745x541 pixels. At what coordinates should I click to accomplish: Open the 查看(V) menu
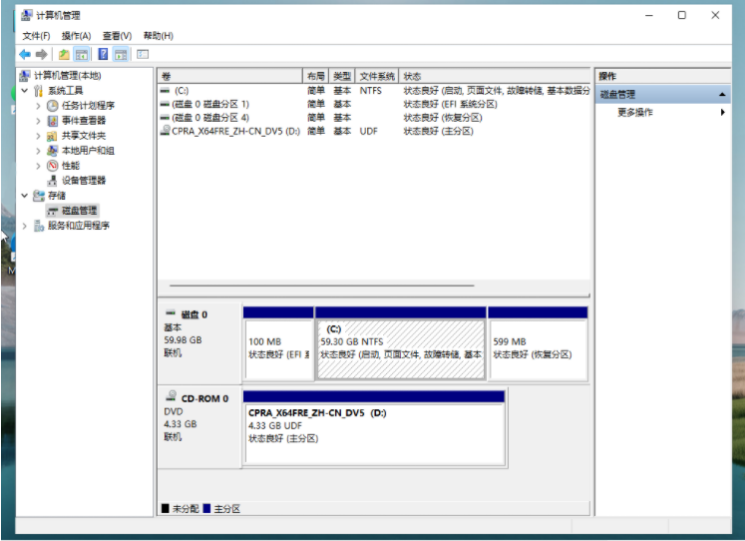tap(116, 36)
